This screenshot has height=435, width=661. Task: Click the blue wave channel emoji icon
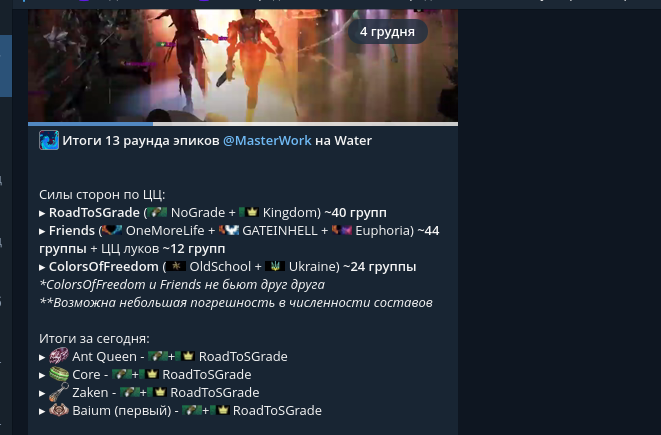click(x=49, y=140)
